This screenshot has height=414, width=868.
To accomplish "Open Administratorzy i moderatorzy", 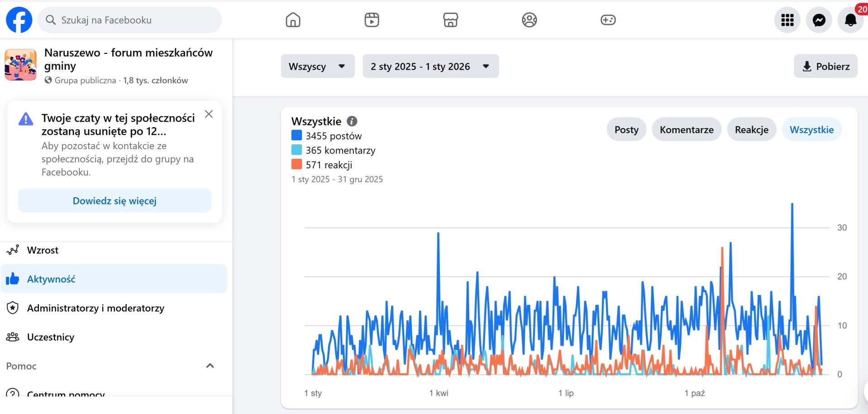I will click(95, 308).
